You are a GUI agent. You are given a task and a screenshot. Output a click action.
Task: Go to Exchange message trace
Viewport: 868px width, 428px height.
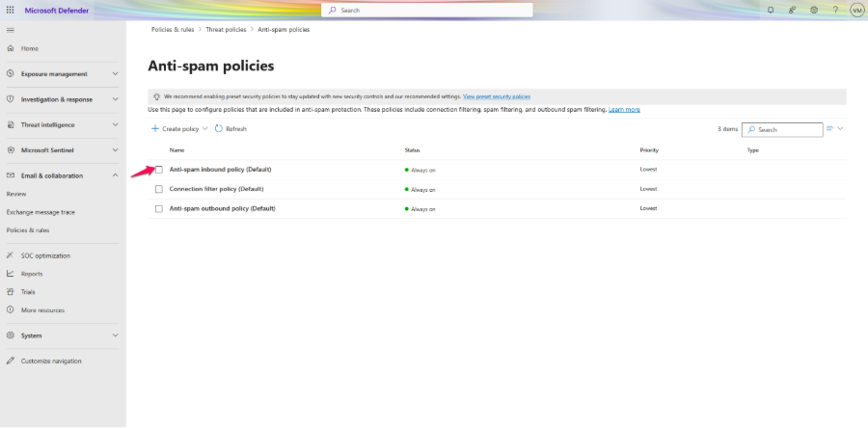click(41, 212)
